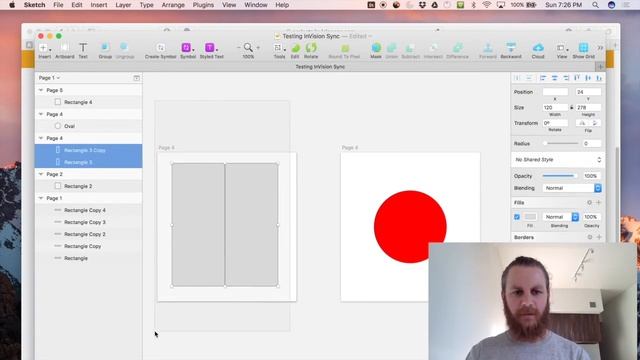Select the Text tool in the toolbar
640x360 pixels.
coord(83,51)
